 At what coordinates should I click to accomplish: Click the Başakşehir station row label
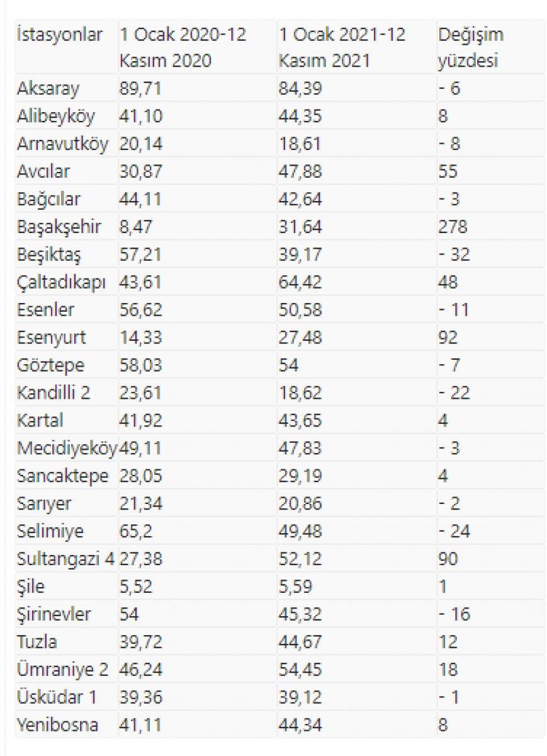(x=57, y=227)
